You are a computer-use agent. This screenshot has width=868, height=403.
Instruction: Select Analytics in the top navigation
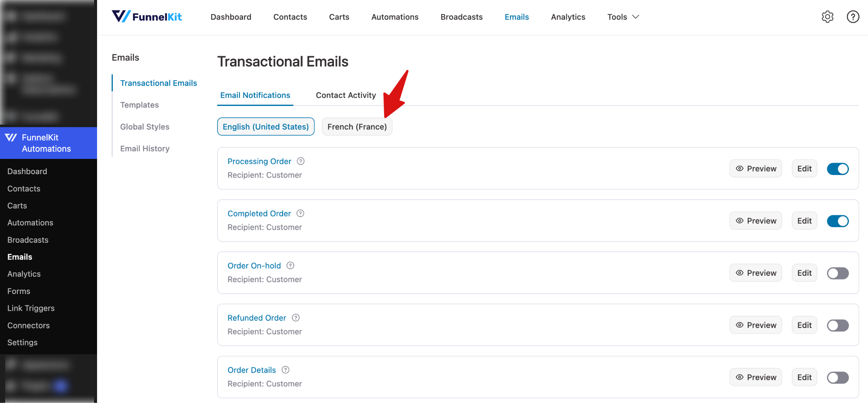(568, 17)
